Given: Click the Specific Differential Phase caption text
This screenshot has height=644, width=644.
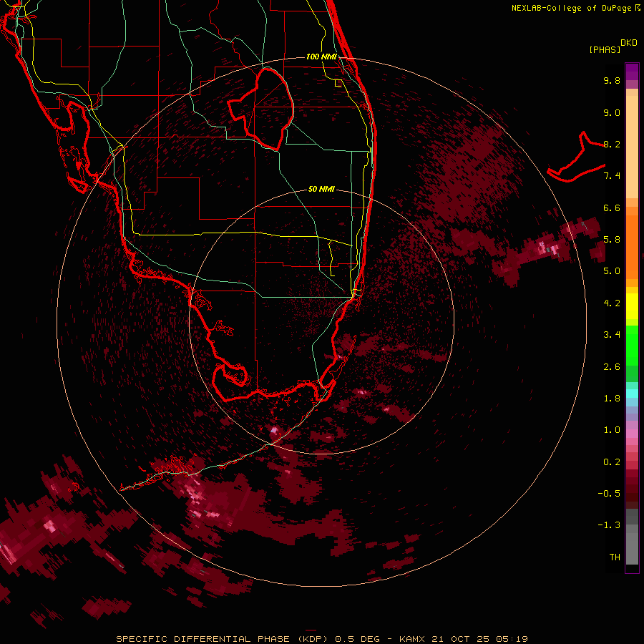Looking at the screenshot, I should coord(321,639).
